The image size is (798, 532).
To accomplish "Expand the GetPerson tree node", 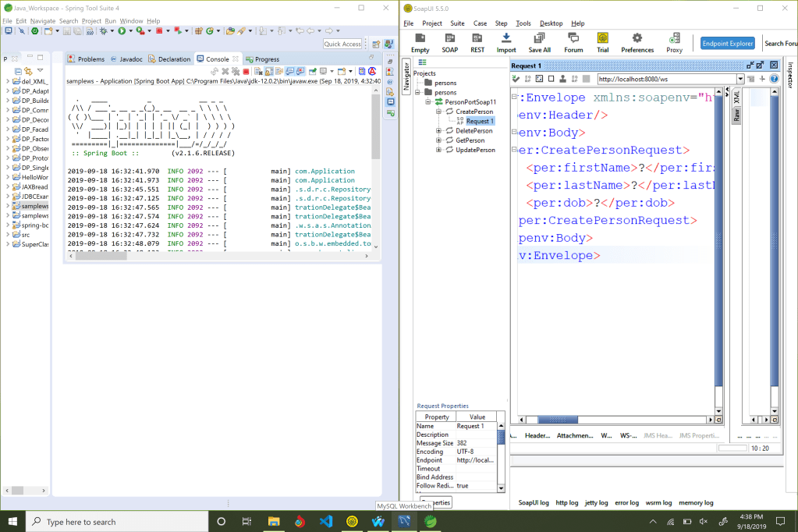I will tap(439, 140).
